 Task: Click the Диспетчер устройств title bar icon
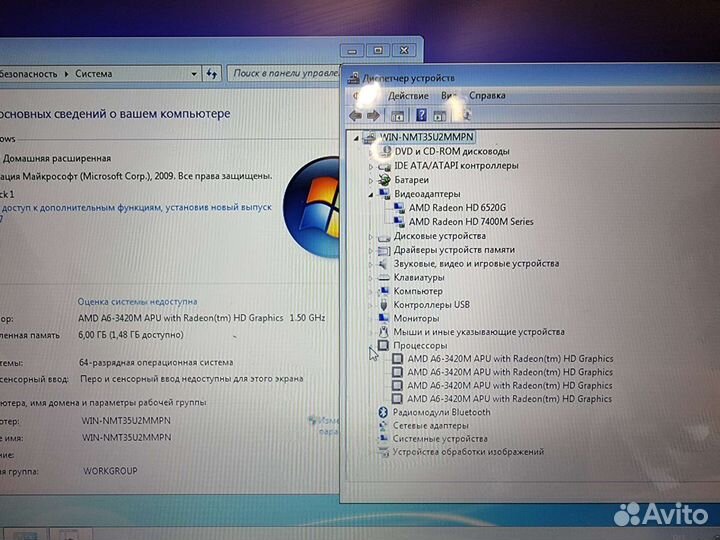353,78
